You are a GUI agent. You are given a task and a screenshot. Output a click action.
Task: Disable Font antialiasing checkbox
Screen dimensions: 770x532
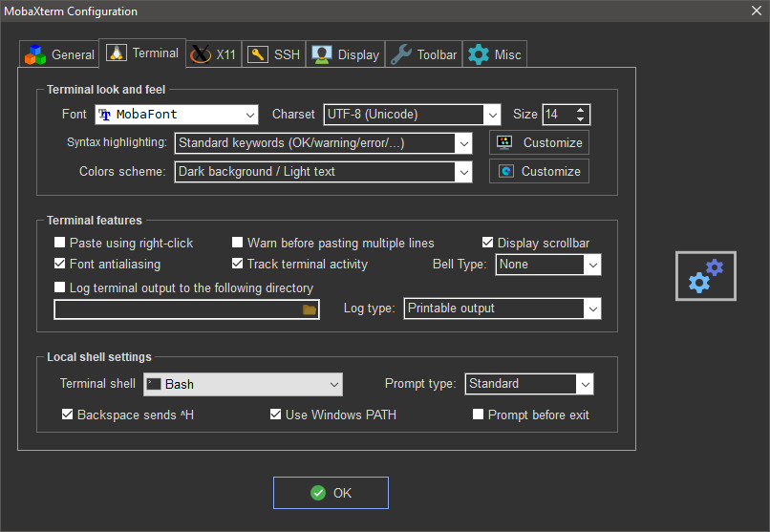click(60, 264)
